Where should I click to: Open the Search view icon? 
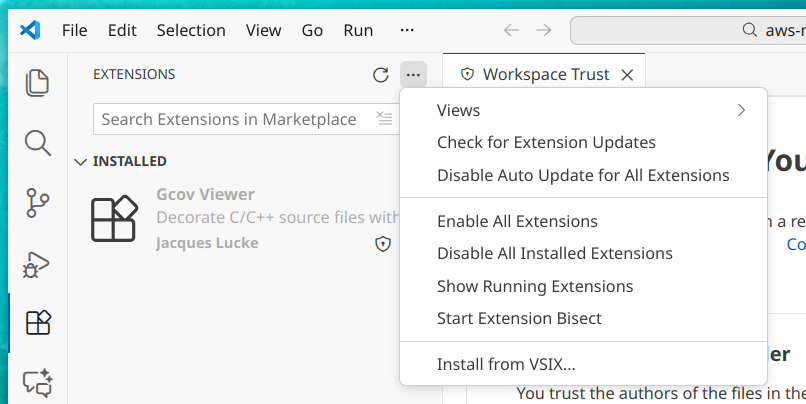[37, 142]
